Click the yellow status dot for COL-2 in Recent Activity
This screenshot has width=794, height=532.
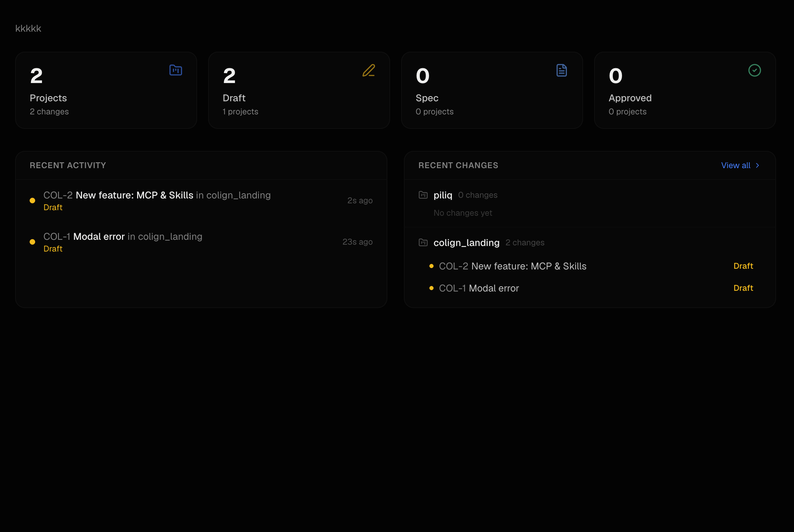click(32, 201)
